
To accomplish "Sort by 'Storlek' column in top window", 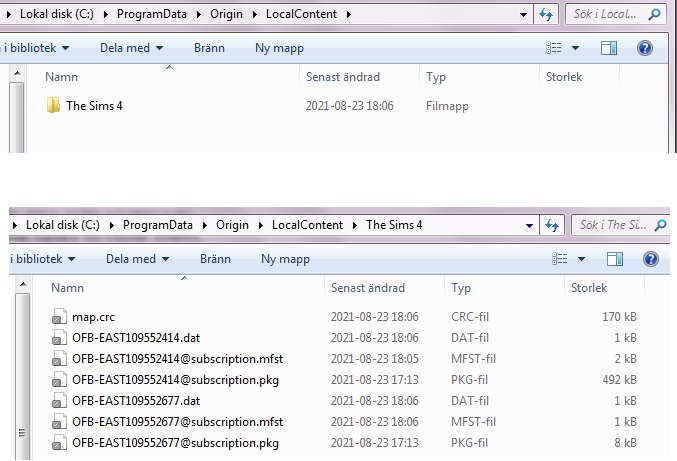I will 563,77.
